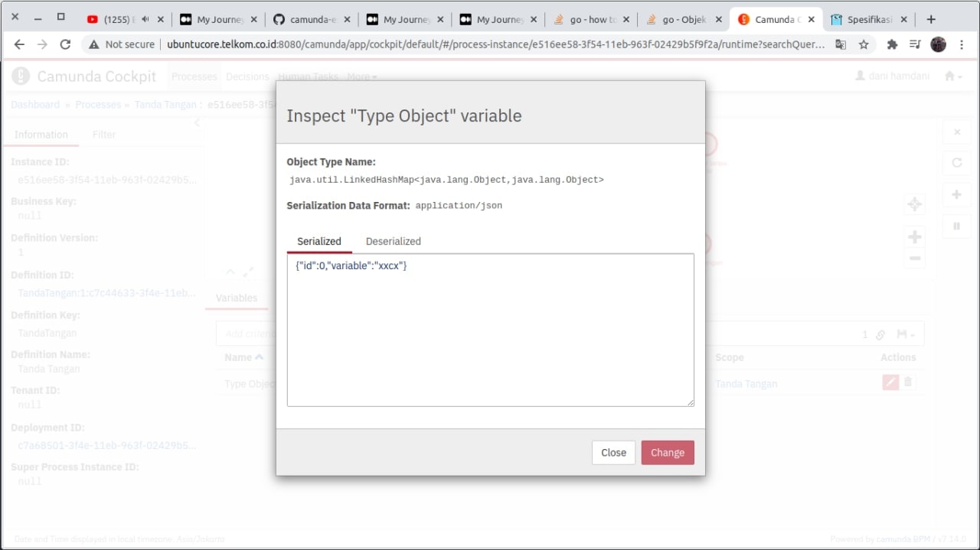Click the browser forward arrow
Screen dimensions: 980x550
[42, 44]
